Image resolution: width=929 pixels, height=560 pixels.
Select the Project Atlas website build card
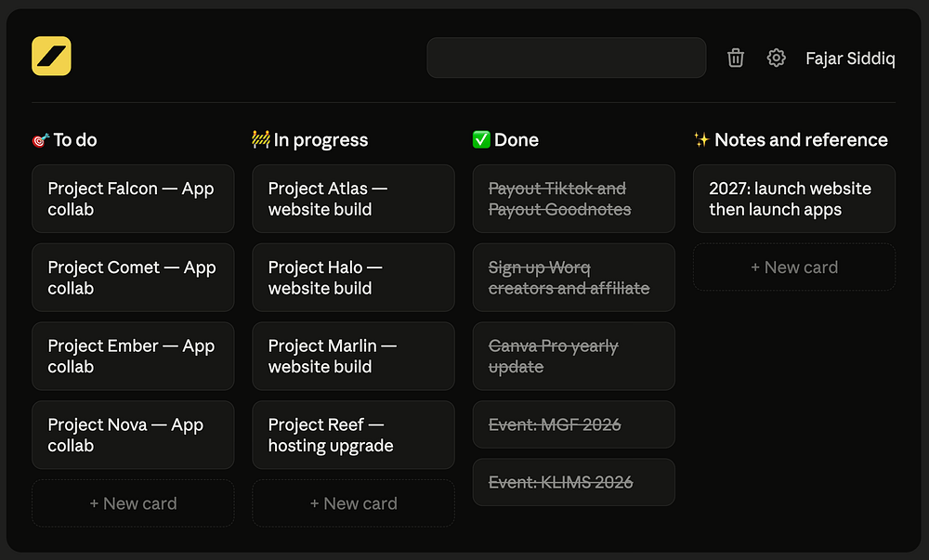click(x=354, y=199)
